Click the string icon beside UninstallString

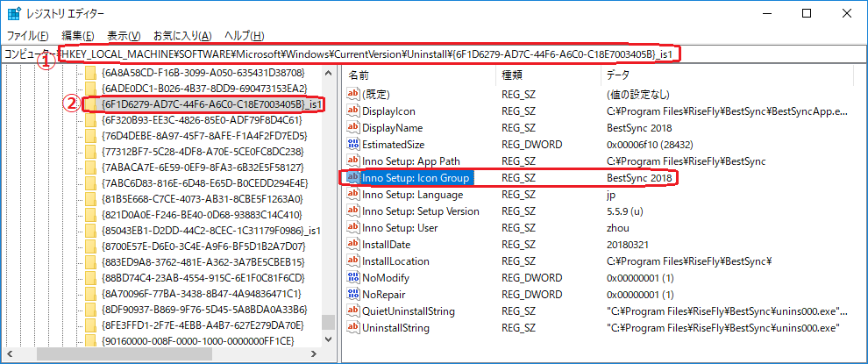click(x=353, y=327)
